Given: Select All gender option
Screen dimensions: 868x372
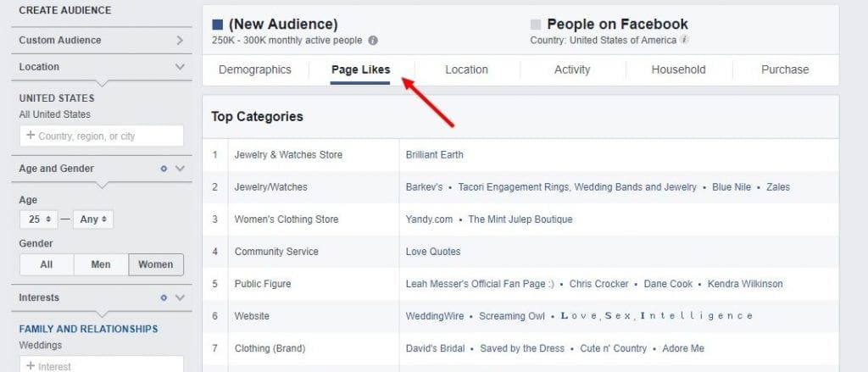Looking at the screenshot, I should (47, 264).
